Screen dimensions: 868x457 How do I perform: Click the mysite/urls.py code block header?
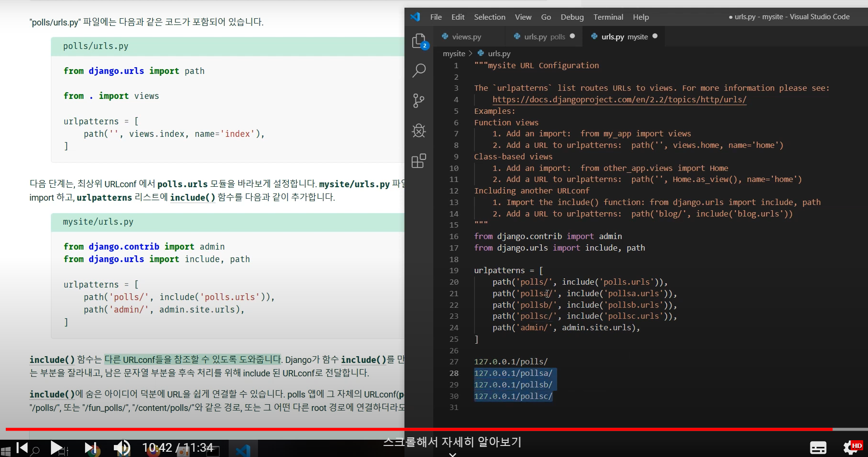coord(228,222)
